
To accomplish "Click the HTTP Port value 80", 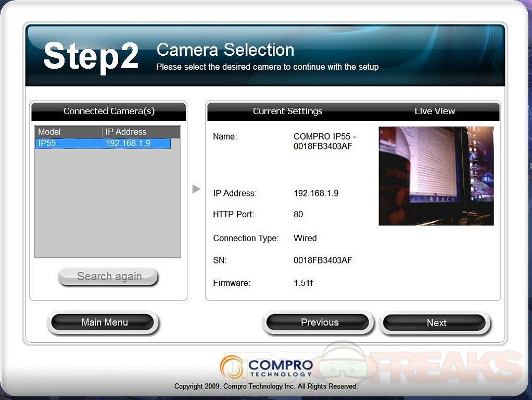I will point(298,214).
